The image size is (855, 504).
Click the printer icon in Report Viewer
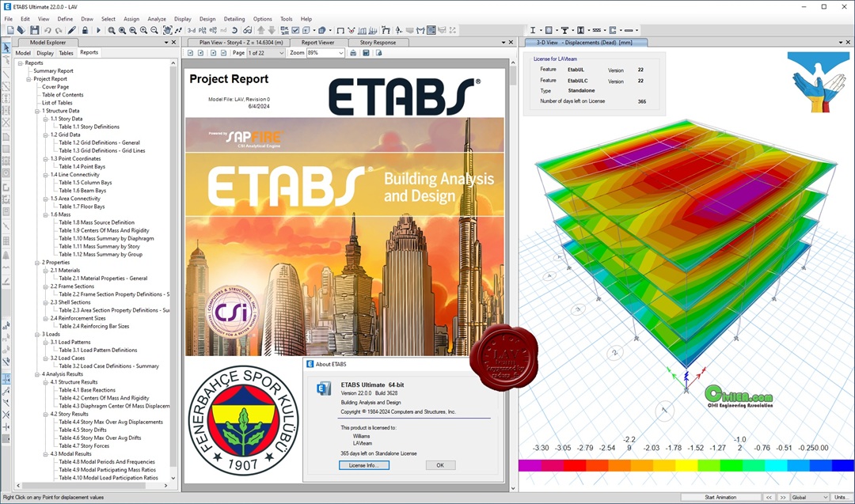[x=353, y=53]
